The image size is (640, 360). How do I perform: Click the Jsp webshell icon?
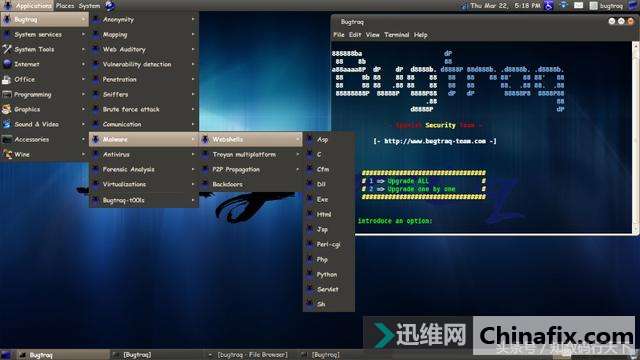[310, 229]
